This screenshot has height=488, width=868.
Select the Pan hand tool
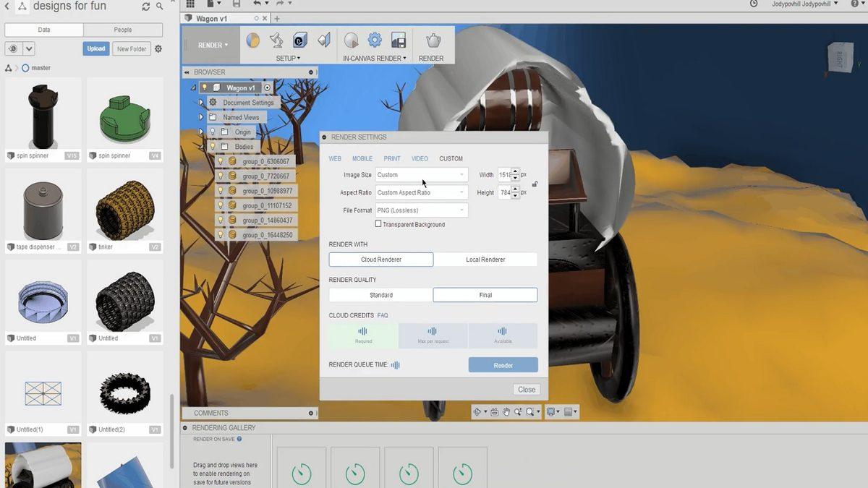(x=506, y=412)
